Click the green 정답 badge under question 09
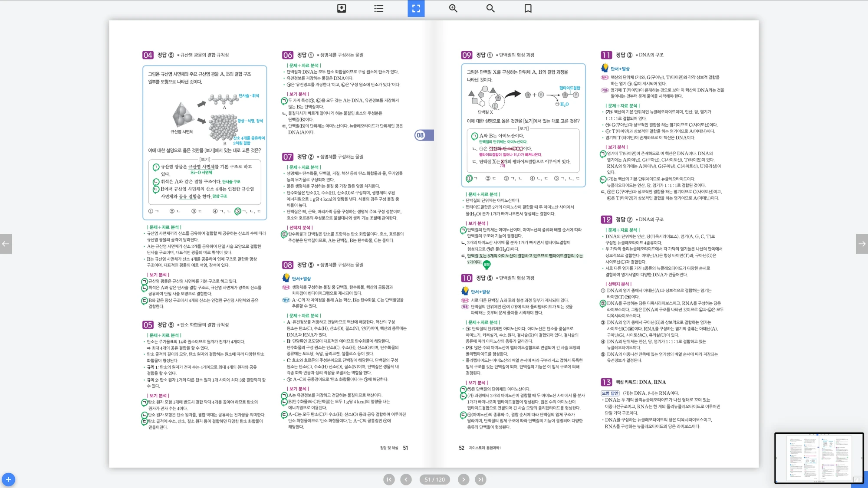Image resolution: width=868 pixels, height=488 pixels. tap(487, 264)
